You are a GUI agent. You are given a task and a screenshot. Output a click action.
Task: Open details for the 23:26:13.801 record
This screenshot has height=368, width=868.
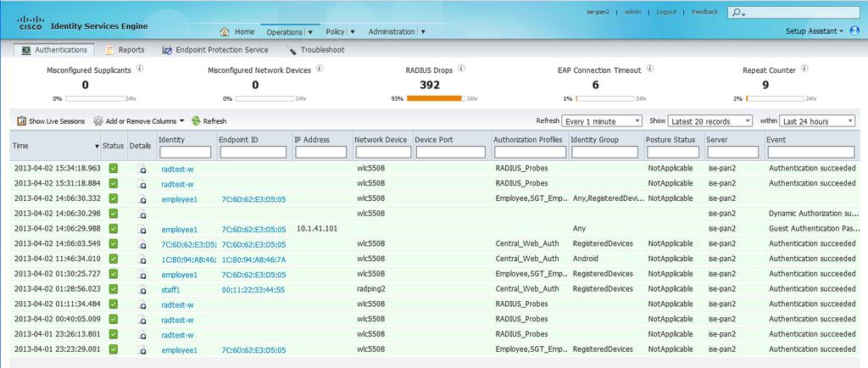point(142,335)
